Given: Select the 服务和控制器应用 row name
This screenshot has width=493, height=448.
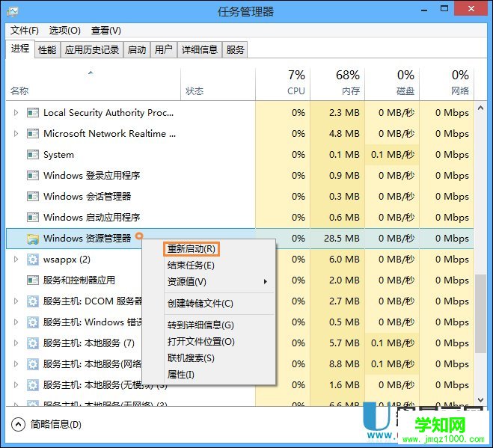Looking at the screenshot, I should pos(79,280).
